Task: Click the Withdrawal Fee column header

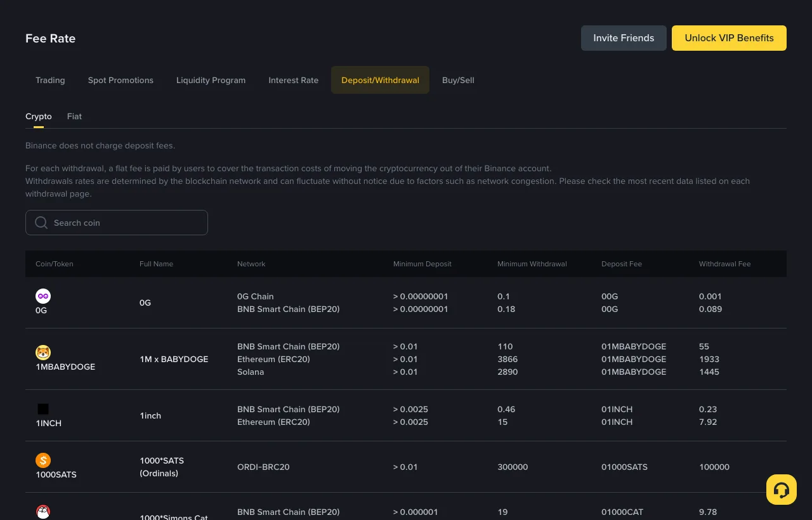Action: coord(724,264)
